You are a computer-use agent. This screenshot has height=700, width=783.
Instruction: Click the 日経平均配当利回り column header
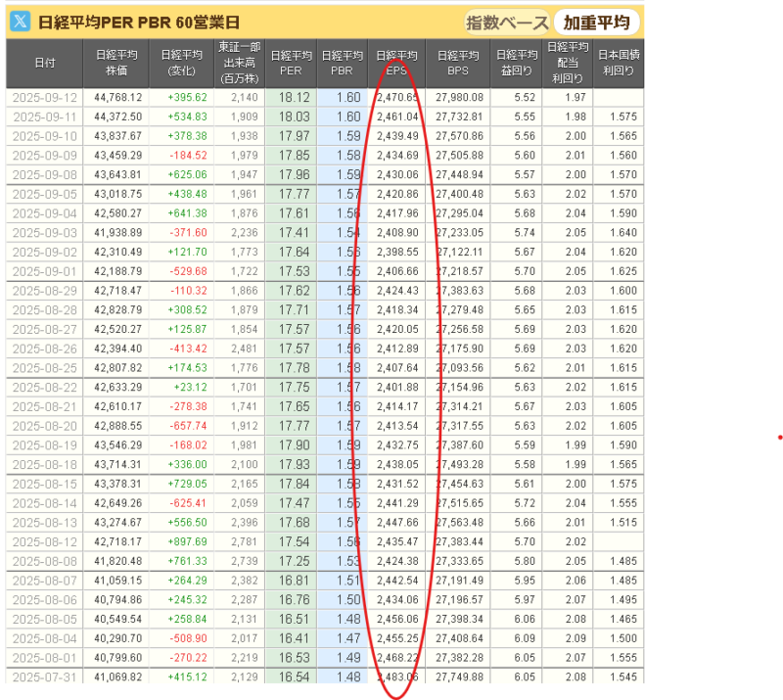568,64
